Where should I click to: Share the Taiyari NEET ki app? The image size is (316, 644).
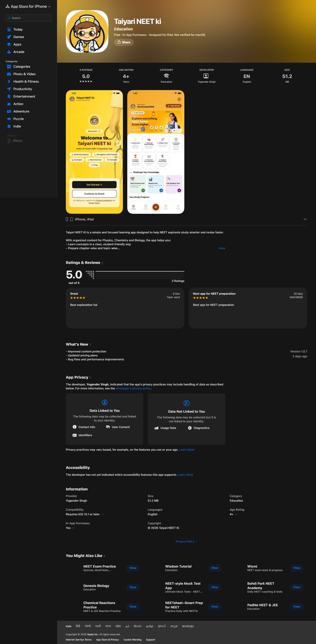point(124,42)
